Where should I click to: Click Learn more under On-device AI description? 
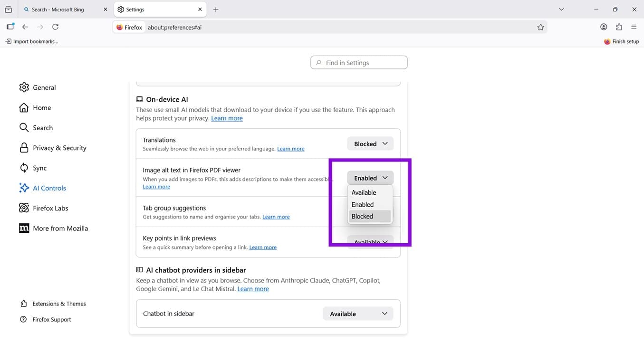click(227, 118)
